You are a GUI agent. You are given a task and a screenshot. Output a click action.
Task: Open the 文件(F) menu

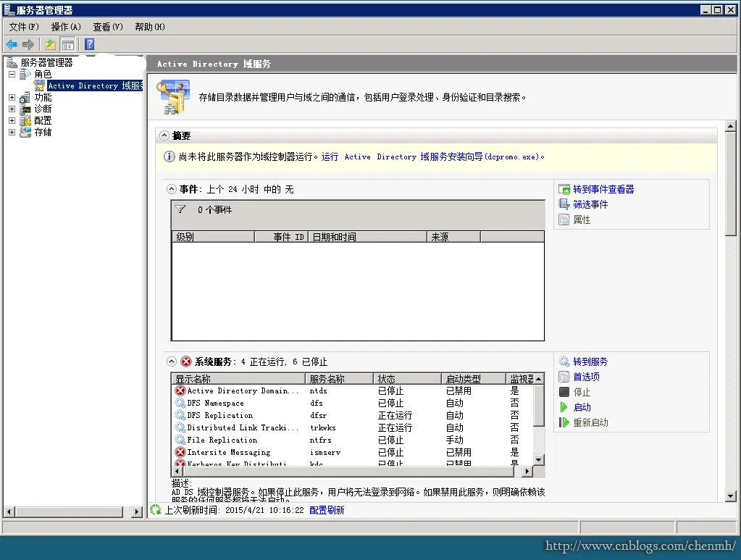(x=24, y=27)
